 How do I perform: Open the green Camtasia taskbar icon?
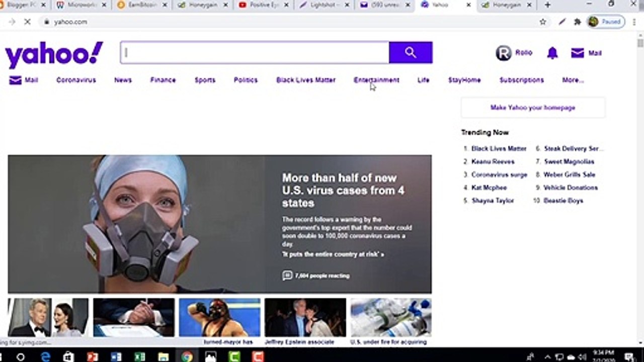pos(234,357)
